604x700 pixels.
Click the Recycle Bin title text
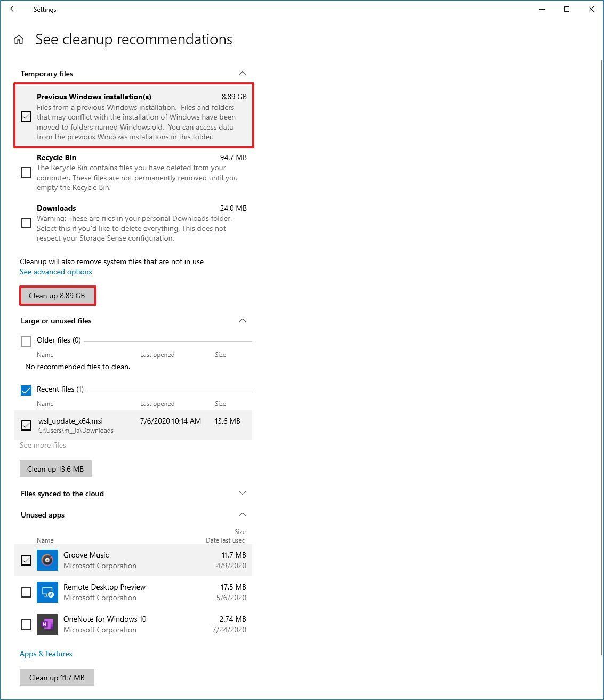(57, 157)
